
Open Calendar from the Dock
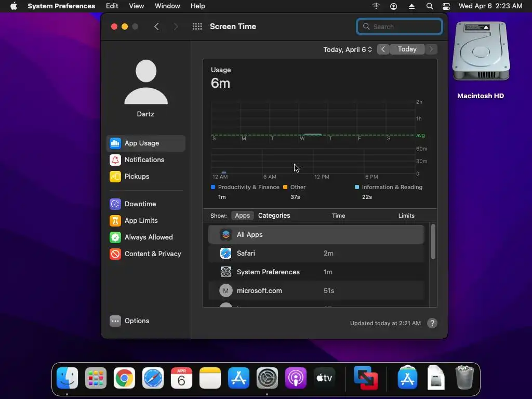coord(181,378)
